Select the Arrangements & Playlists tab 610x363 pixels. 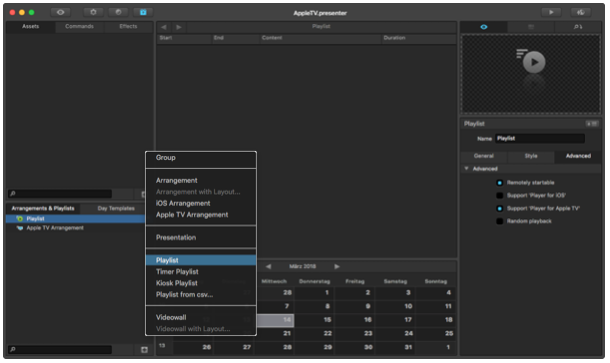click(43, 209)
